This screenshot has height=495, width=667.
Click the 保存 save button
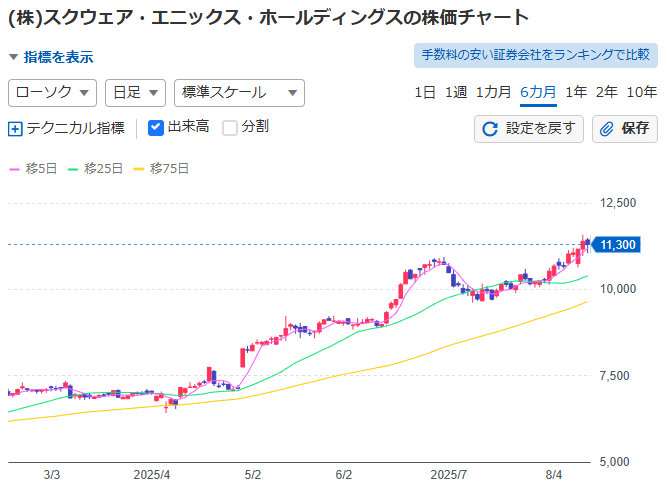click(624, 128)
